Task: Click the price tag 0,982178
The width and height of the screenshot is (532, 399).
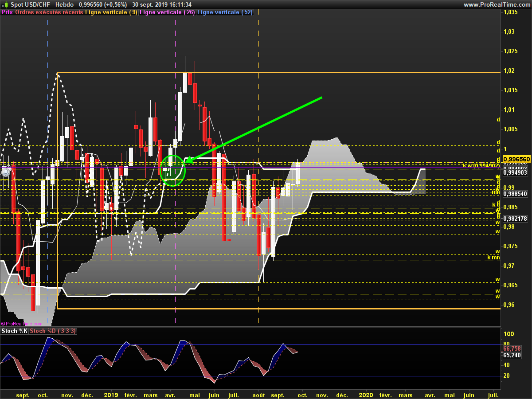Action: tap(516, 219)
